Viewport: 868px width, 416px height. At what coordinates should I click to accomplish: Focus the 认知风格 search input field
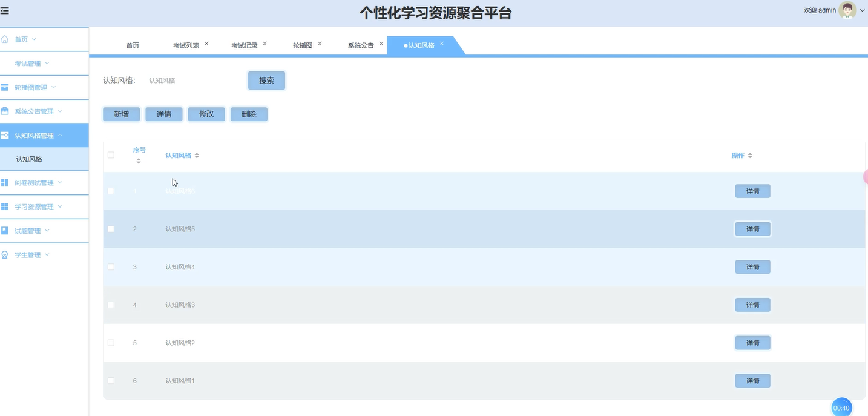pos(192,80)
